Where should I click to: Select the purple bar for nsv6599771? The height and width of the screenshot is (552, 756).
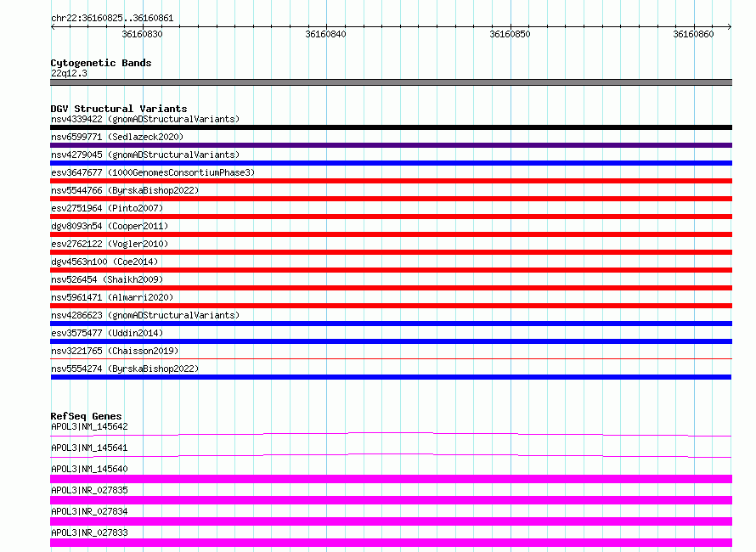391,145
